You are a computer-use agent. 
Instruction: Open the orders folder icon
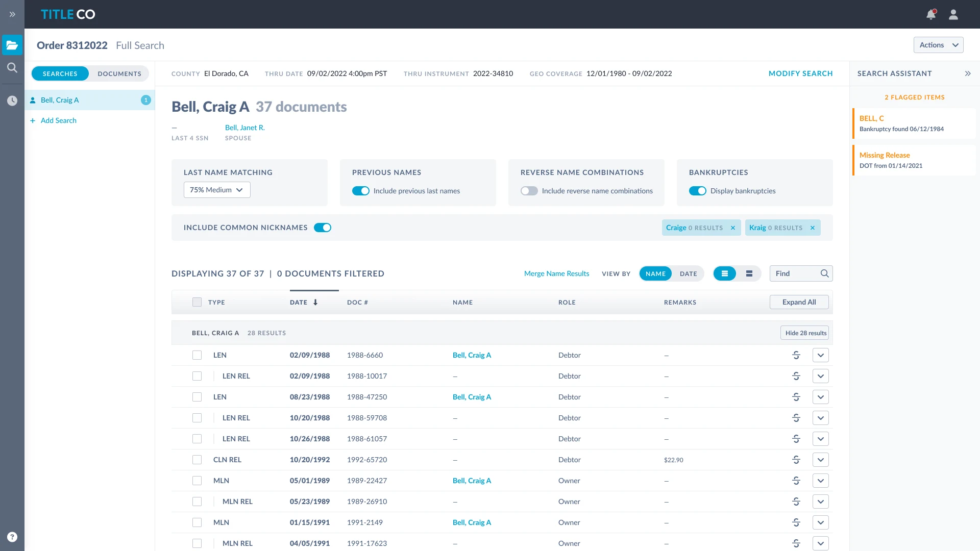click(12, 45)
